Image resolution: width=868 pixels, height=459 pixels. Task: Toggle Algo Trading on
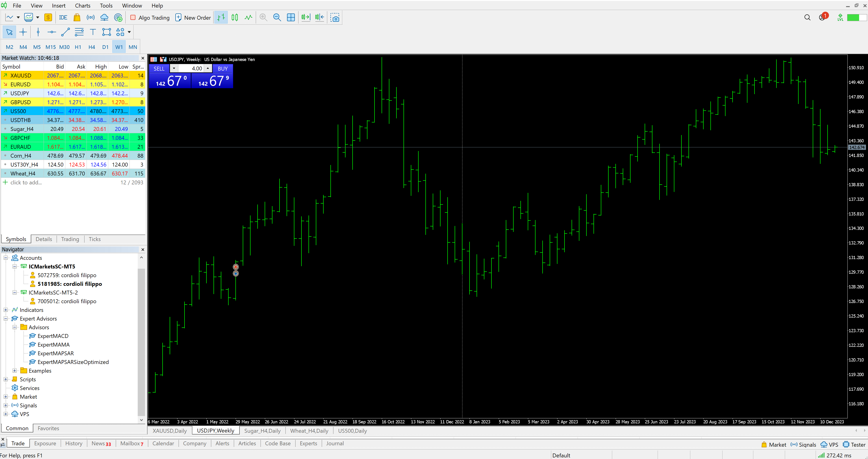point(150,18)
